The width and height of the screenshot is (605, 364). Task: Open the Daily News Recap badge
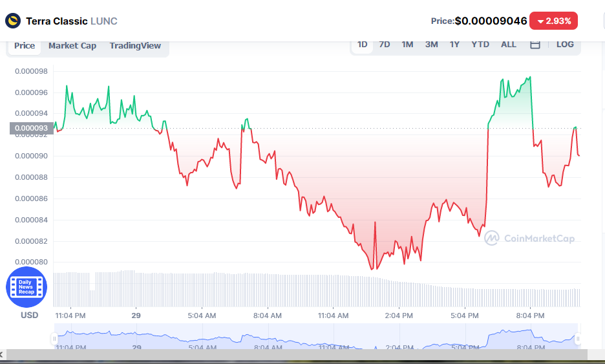click(x=27, y=287)
